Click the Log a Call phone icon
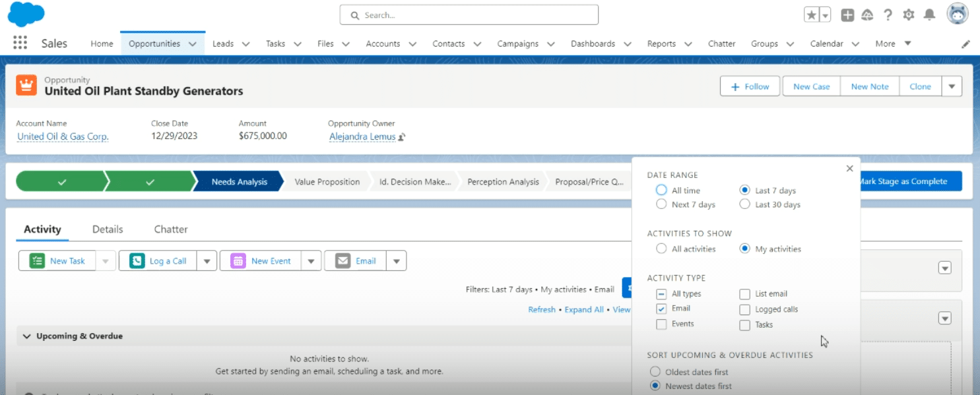Viewport: 980px width, 395px height. pyautogui.click(x=137, y=260)
